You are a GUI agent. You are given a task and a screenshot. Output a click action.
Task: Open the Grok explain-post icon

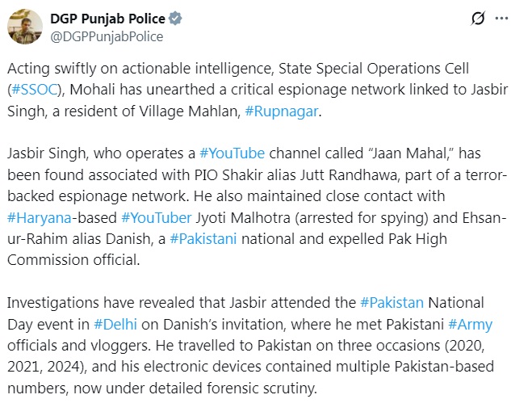pos(477,19)
